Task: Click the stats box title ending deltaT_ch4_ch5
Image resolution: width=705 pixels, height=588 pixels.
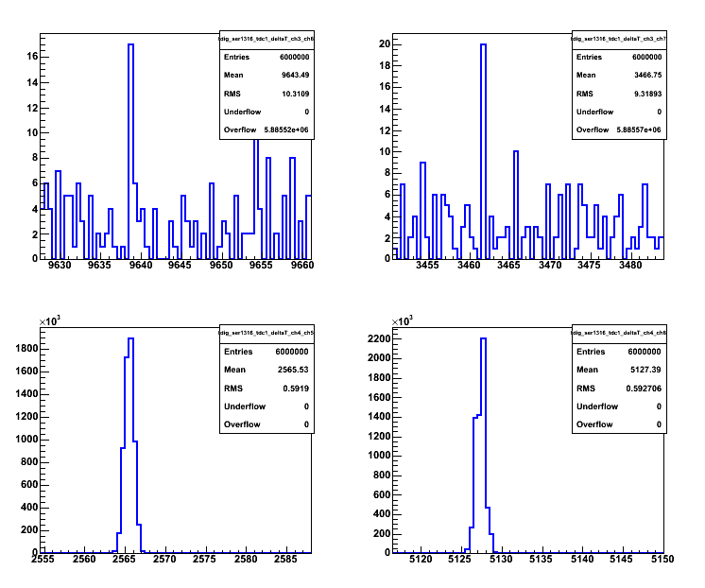Action: (267, 333)
